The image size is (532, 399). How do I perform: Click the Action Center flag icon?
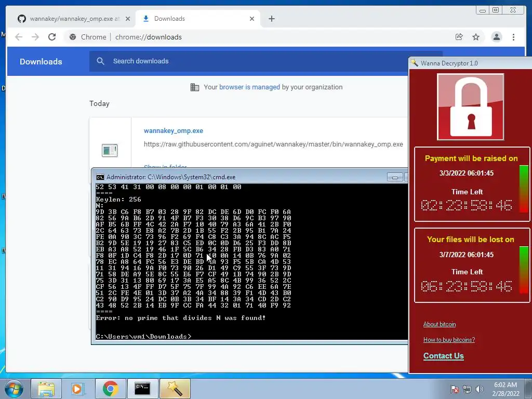point(455,389)
